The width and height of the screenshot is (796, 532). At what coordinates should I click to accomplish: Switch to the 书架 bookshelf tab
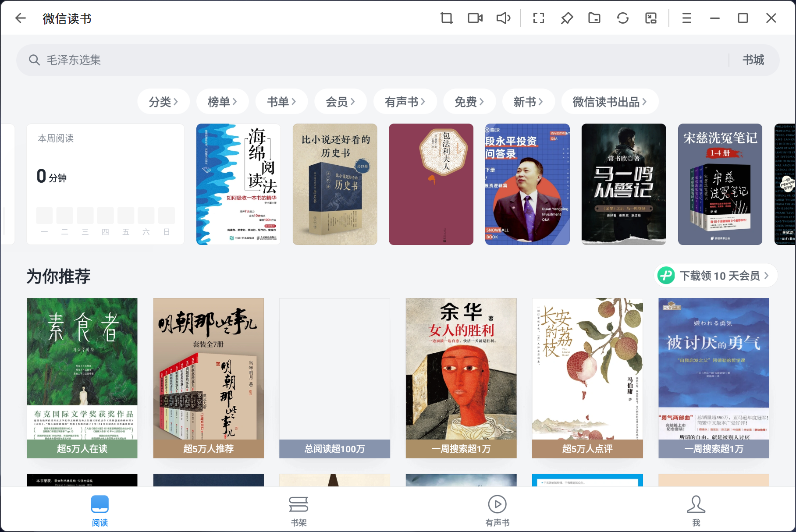pos(298,511)
